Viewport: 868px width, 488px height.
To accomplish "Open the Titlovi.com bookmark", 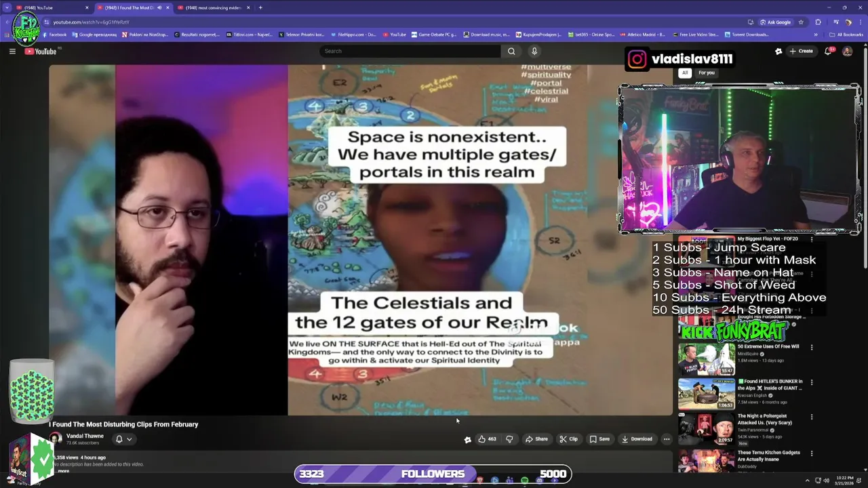I will coord(250,35).
